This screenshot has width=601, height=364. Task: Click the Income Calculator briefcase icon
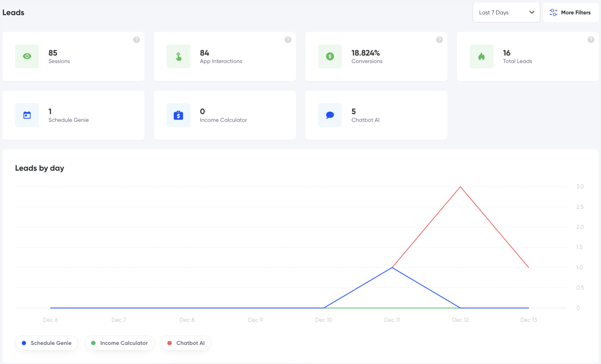[178, 115]
